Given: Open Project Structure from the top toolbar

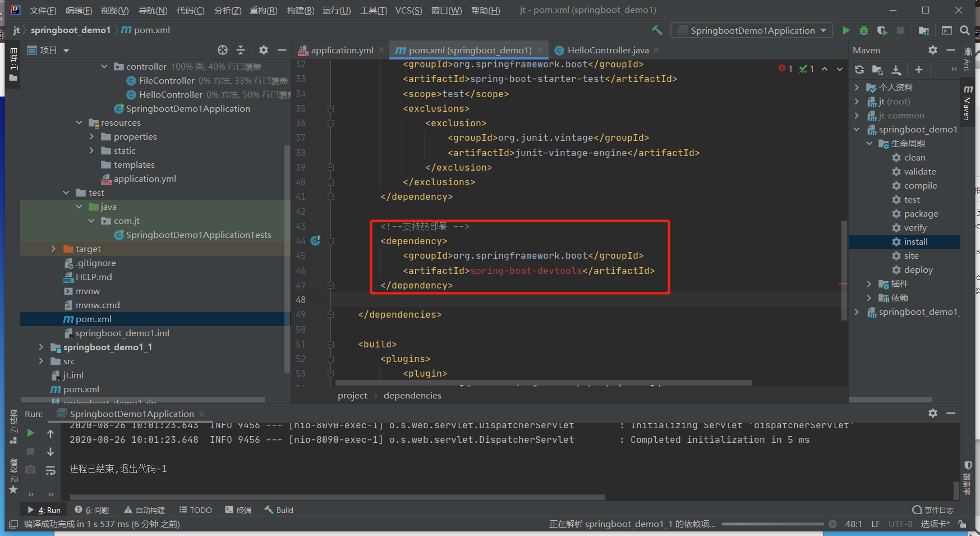Looking at the screenshot, I should [x=923, y=30].
